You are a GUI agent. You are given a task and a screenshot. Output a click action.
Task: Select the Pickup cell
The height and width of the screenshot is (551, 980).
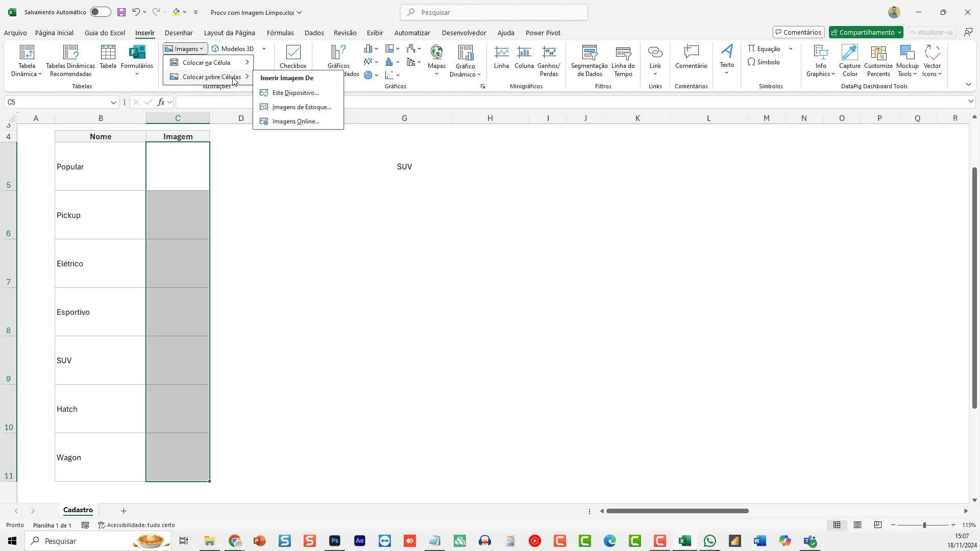[101, 215]
